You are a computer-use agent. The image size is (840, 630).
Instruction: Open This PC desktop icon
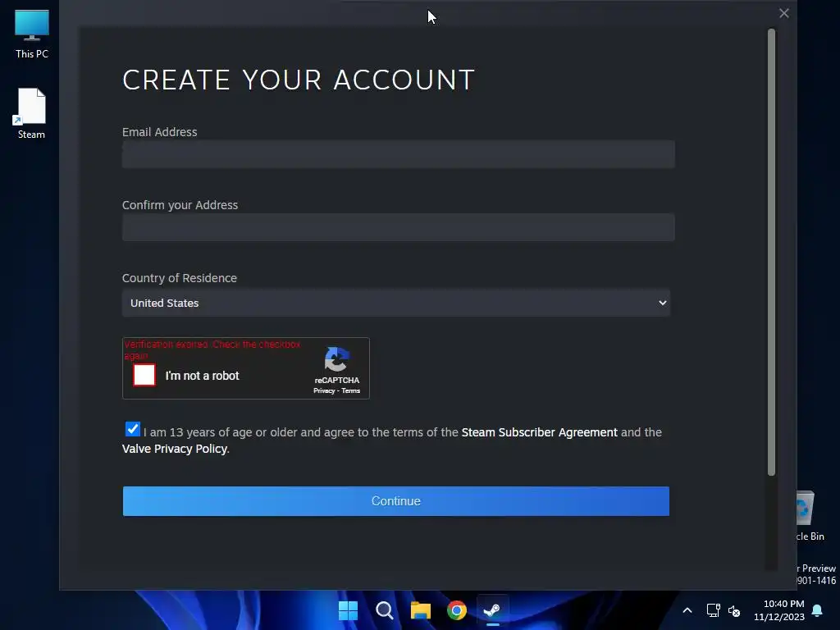click(32, 34)
